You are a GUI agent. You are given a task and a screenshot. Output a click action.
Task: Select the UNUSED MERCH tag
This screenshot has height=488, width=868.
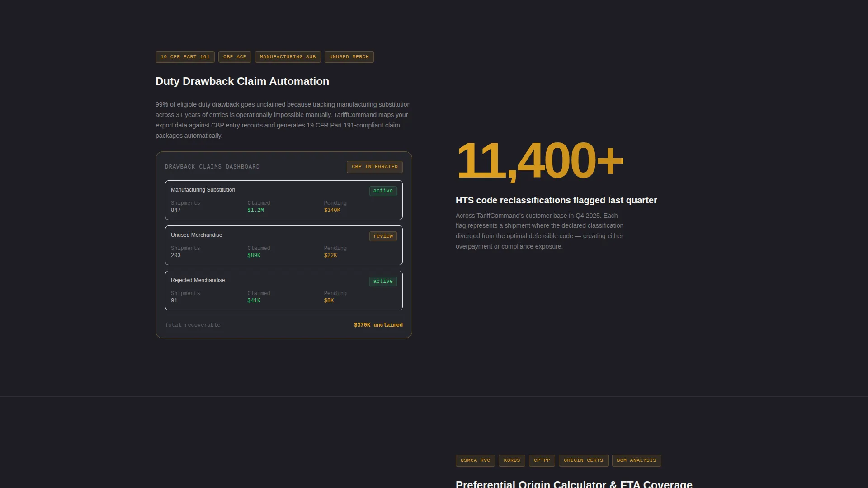[x=349, y=57]
